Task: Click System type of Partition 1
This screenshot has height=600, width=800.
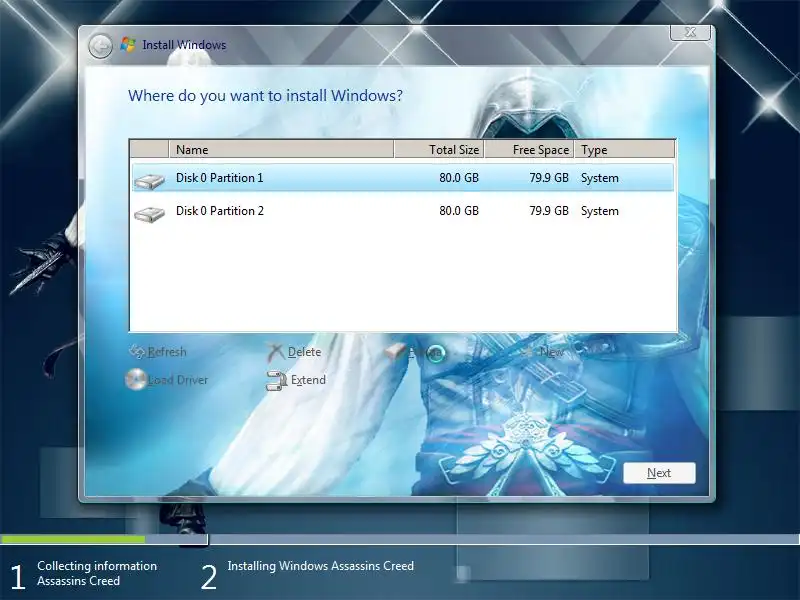Action: click(x=600, y=178)
